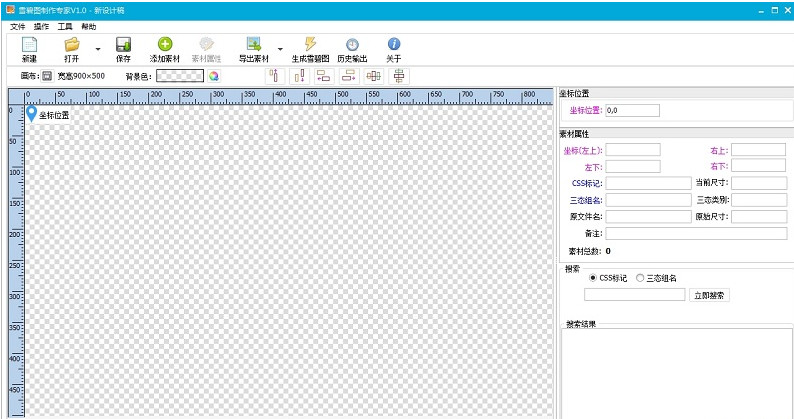794x419 pixels.
Task: Open the 工具 menu
Action: 65,26
